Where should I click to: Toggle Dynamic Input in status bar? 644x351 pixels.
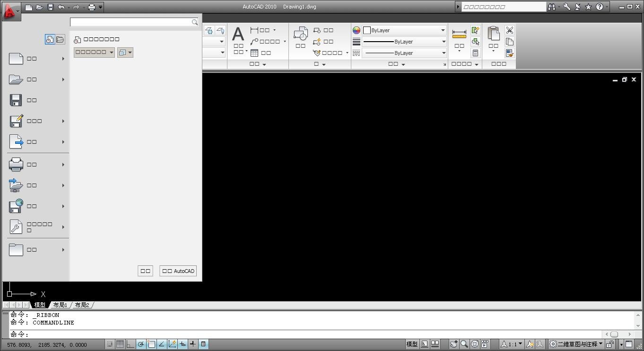[183, 344]
